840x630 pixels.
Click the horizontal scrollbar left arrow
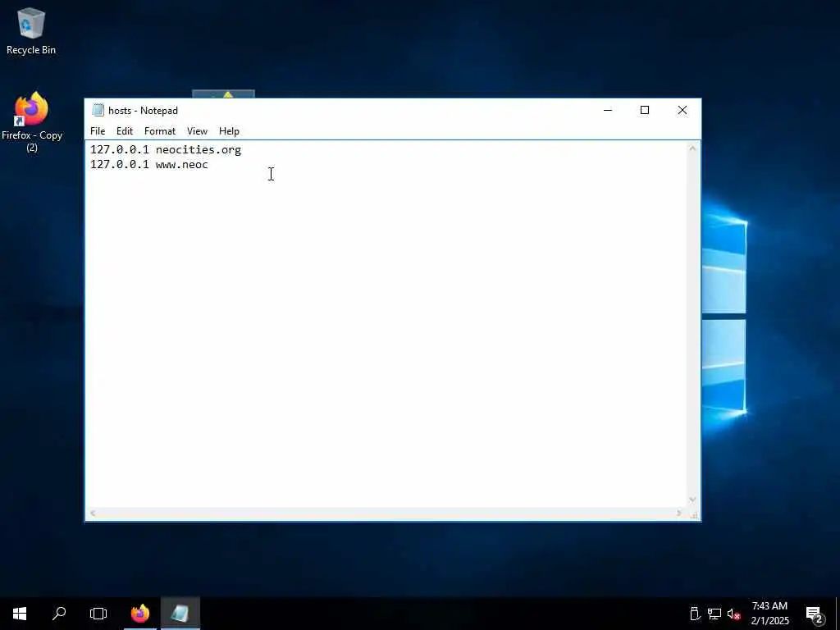click(x=93, y=514)
